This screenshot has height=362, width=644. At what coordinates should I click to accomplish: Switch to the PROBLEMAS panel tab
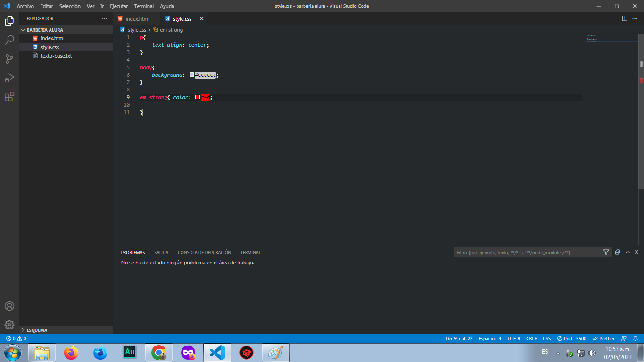[x=133, y=253]
